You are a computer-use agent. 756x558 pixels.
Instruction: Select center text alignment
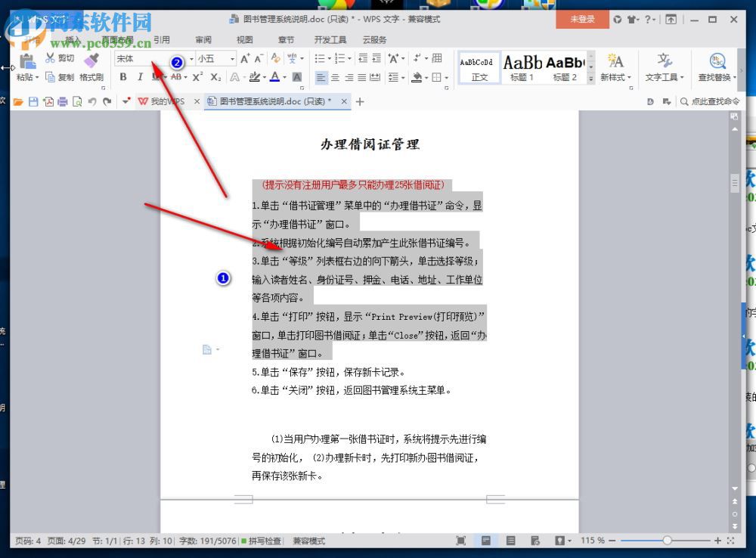(335, 77)
